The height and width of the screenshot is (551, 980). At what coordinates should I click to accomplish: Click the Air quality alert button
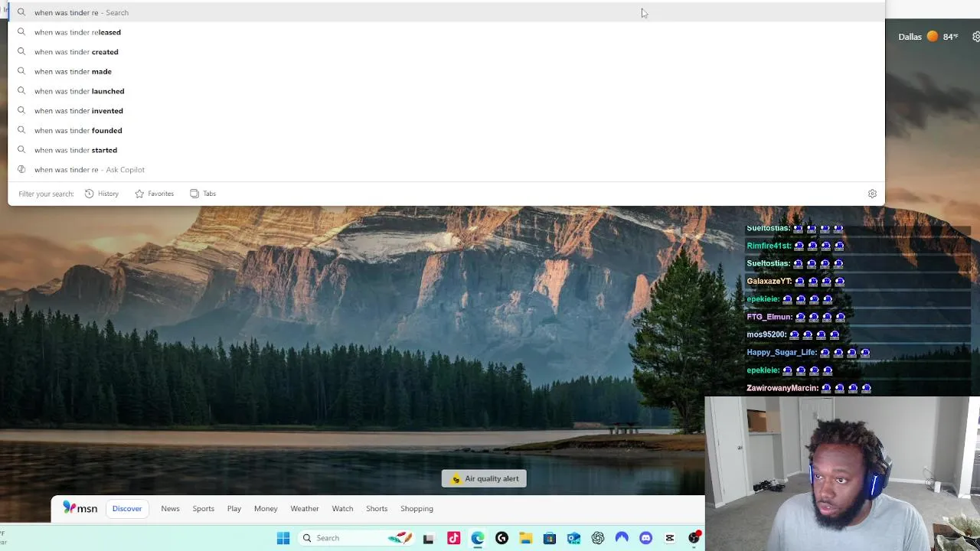coord(484,479)
